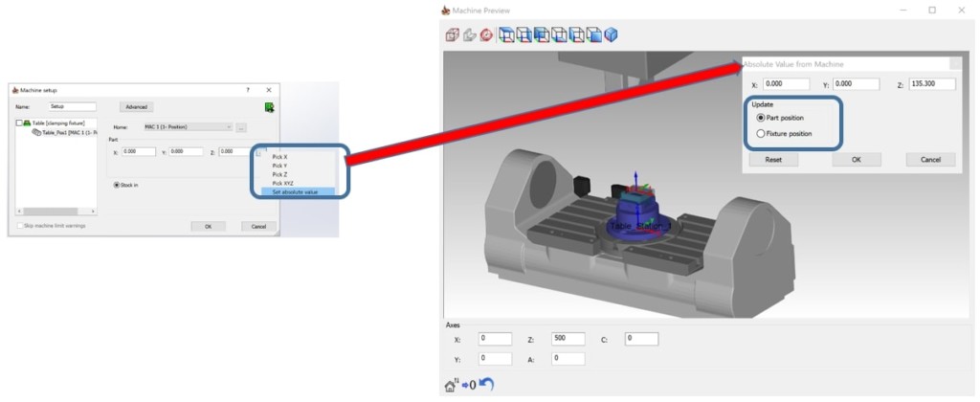This screenshot has width=980, height=402.
Task: Choose Pick Z from context menu
Action: (279, 174)
